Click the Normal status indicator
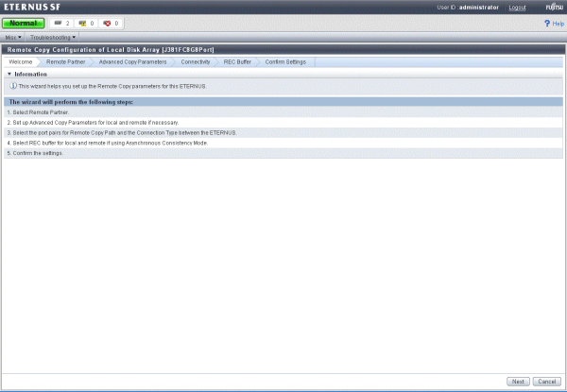Viewport: 567px width, 392px height. click(23, 23)
